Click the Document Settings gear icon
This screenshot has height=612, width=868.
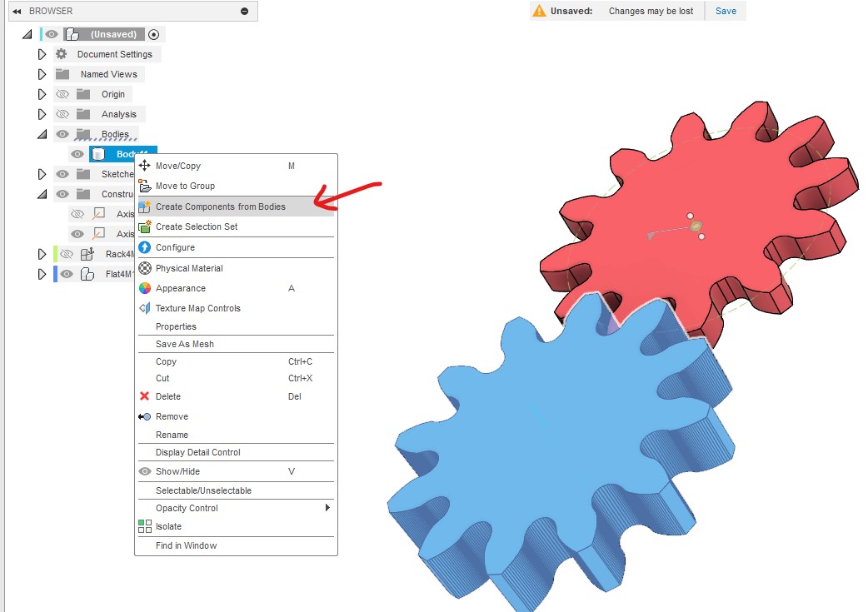62,54
